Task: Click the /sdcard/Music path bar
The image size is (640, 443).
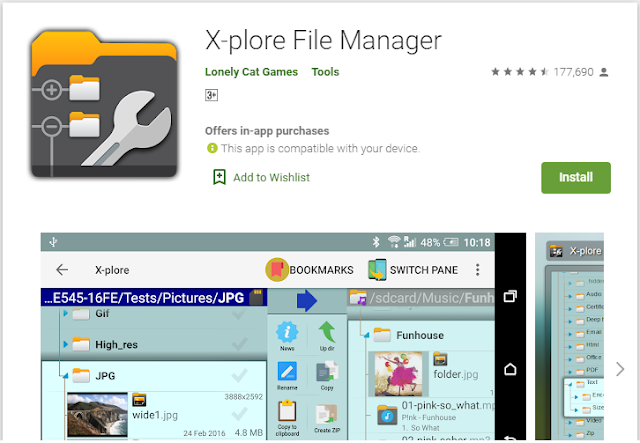Action: click(x=421, y=298)
